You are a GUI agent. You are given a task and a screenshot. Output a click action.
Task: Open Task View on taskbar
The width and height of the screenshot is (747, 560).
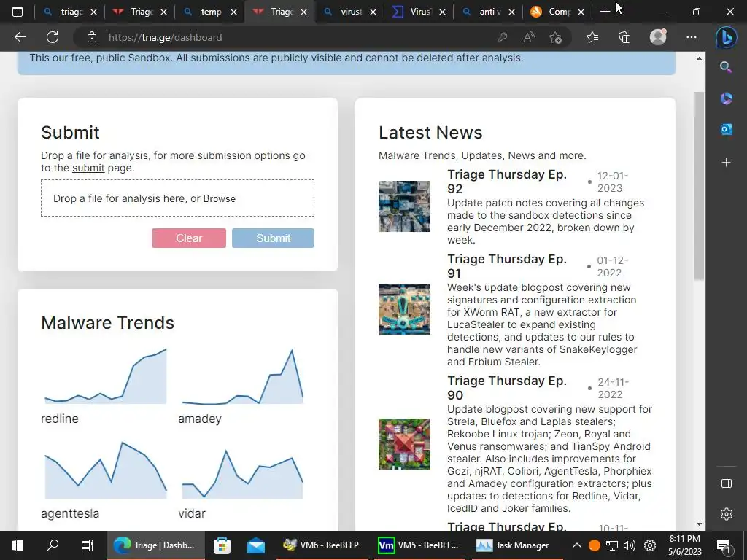coord(88,545)
